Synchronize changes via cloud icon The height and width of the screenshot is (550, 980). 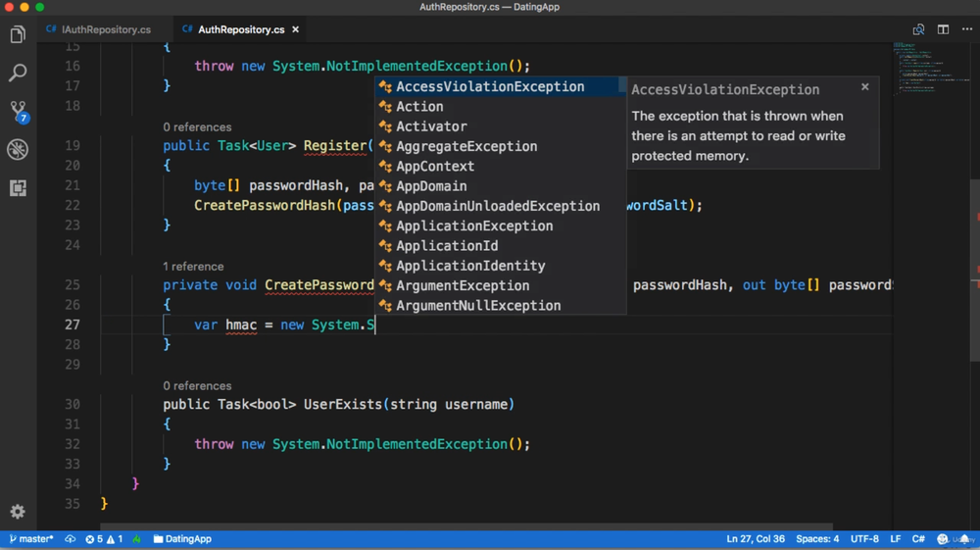70,539
